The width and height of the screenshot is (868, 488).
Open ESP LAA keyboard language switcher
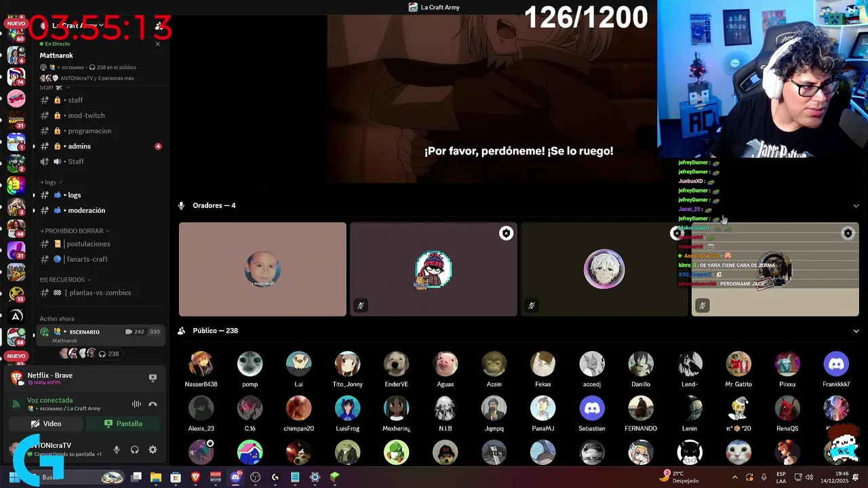coord(781,477)
